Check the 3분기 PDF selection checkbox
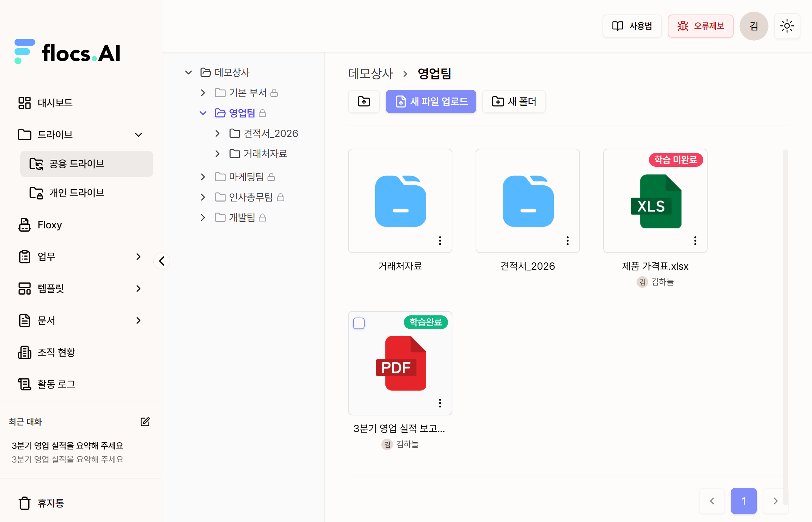Viewport: 812px width, 522px height. (359, 323)
